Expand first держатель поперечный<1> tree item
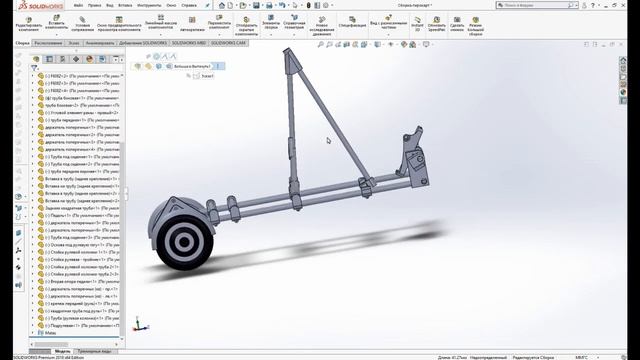Viewport: 640px width, 360px height. pyautogui.click(x=33, y=127)
